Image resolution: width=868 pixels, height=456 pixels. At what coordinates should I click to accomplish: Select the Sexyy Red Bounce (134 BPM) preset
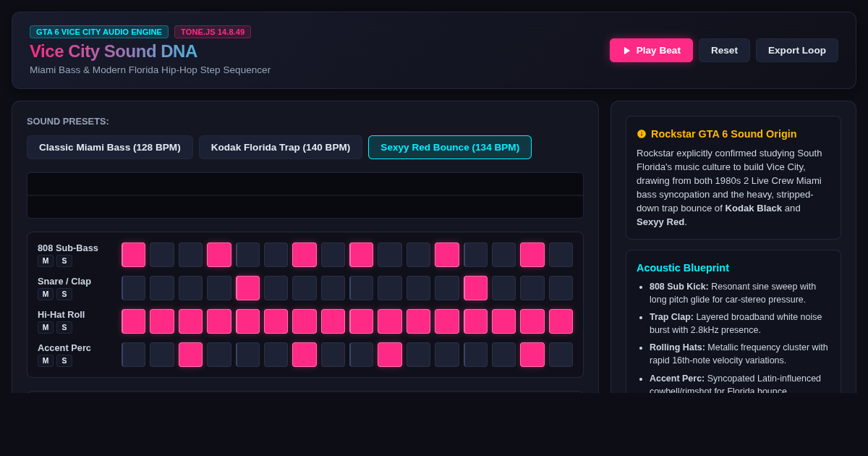click(x=450, y=148)
